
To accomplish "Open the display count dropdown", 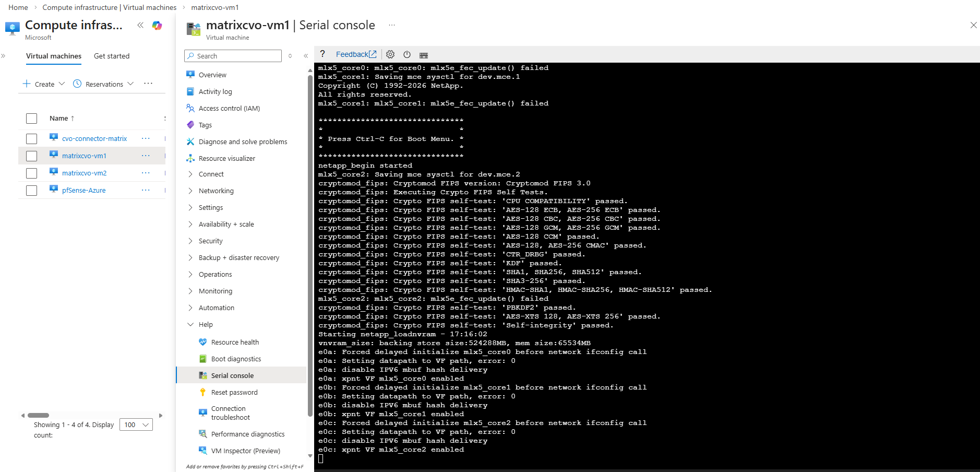I will tap(136, 425).
